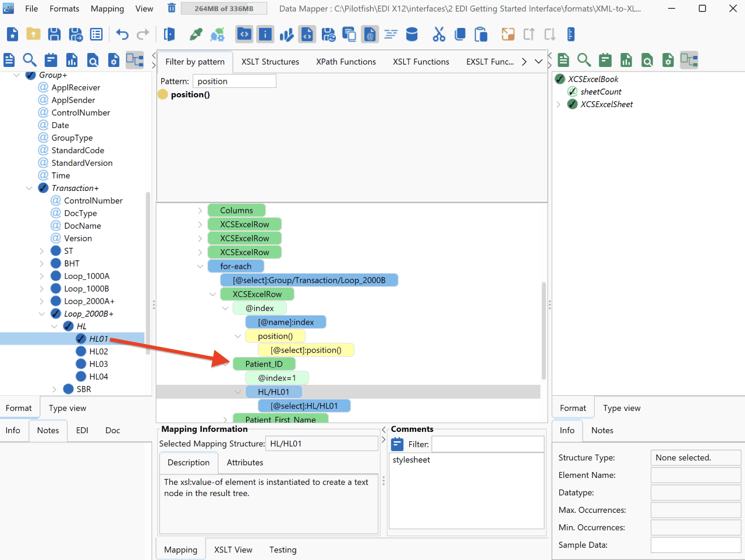Click the vertical ruler icon at toolbar end
The image size is (745, 560).
pyautogui.click(x=571, y=34)
